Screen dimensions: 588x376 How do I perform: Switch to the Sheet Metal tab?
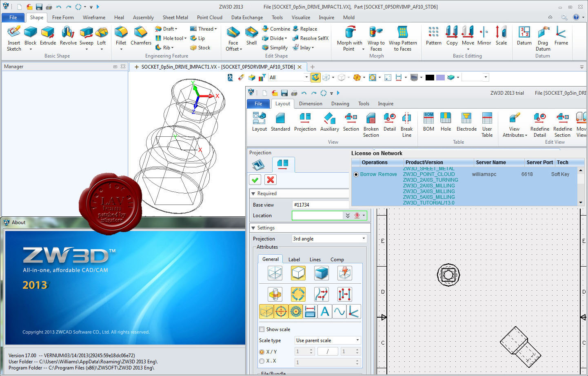click(175, 17)
